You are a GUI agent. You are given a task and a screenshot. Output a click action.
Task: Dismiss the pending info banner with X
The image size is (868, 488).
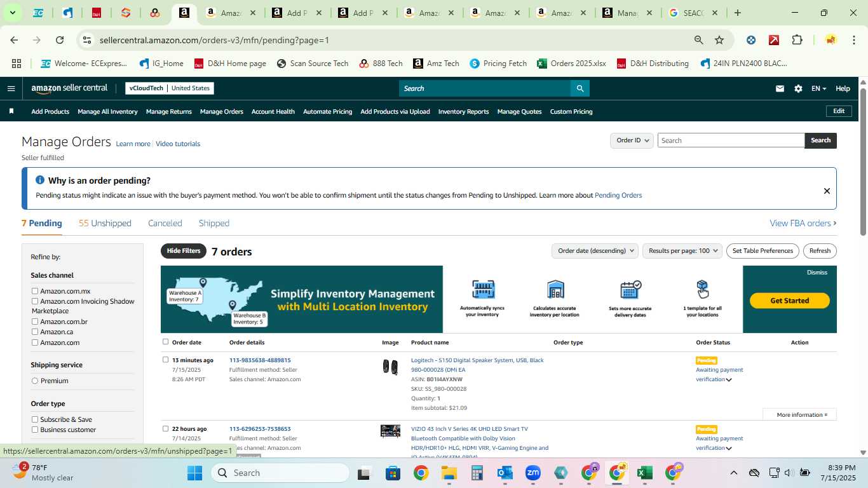point(827,191)
